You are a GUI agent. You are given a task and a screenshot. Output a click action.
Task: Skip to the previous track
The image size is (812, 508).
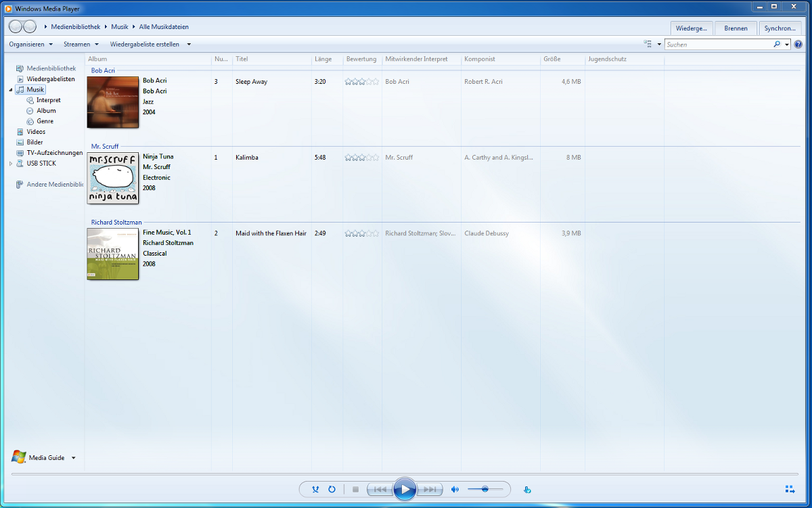tap(380, 489)
